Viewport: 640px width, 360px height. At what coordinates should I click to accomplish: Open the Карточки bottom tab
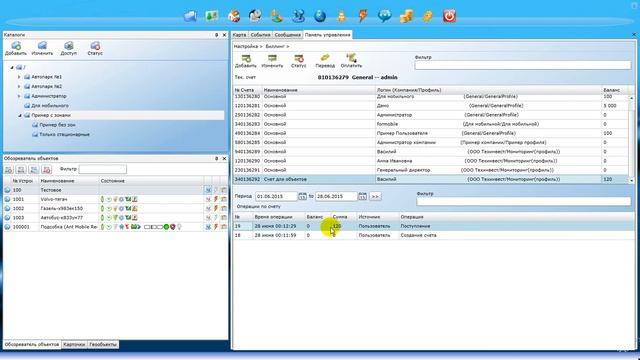74,344
